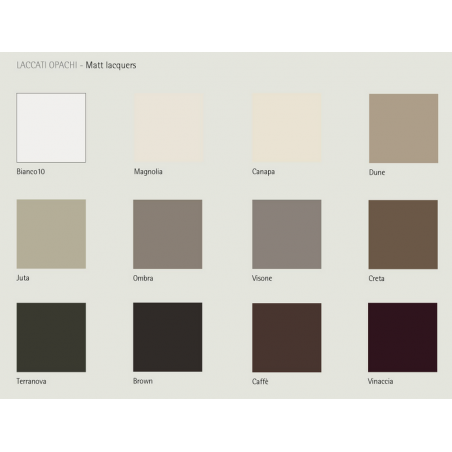The image size is (452, 452).
Task: Click the Magnolia label text
Action: [148, 172]
